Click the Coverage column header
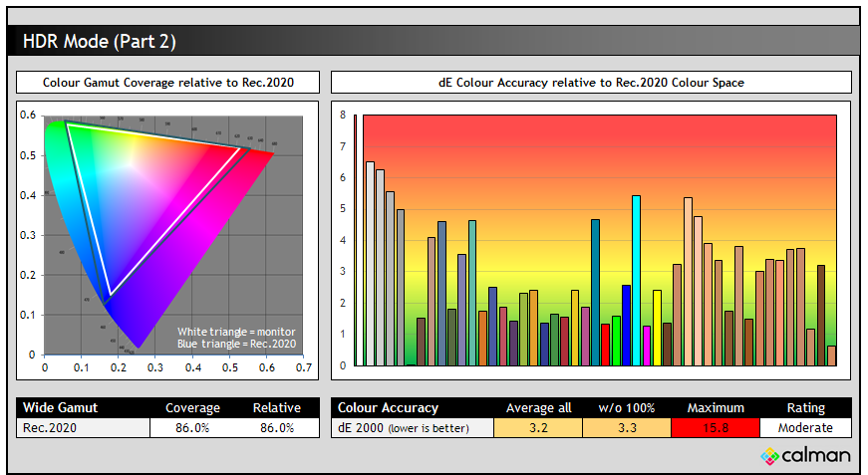 (192, 407)
